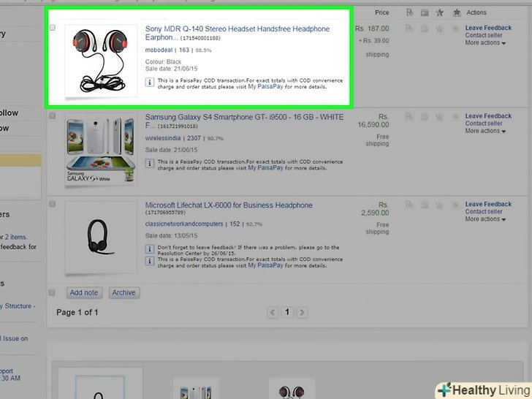This screenshot has width=532, height=399.
Task: Open Sony MDR Q-140 Stereo Headset listing
Action: pyautogui.click(x=237, y=34)
